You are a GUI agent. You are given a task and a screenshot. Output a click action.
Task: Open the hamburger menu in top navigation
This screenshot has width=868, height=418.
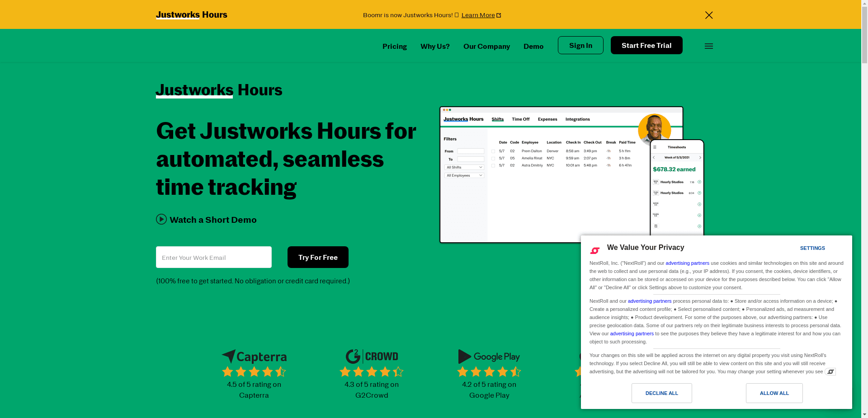(708, 46)
